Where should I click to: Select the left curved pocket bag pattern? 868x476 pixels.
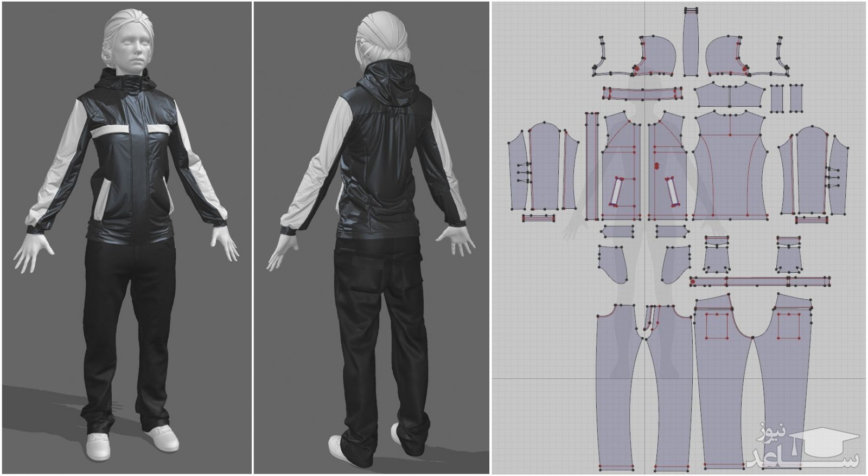tap(613, 263)
